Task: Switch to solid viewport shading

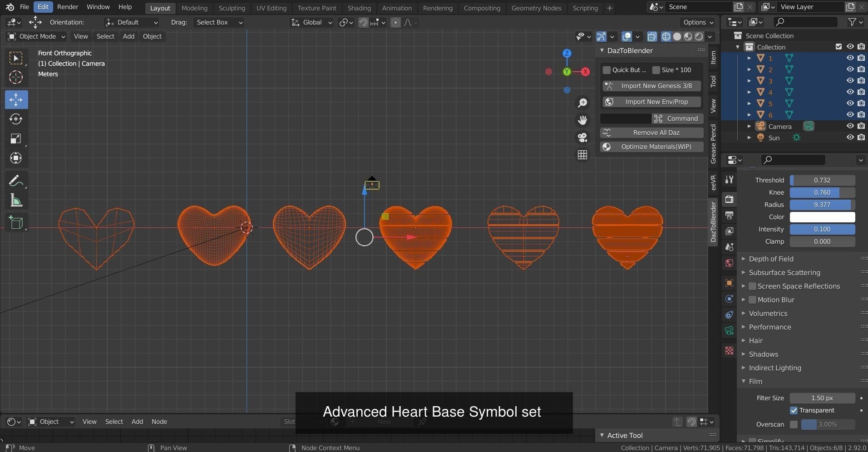Action: pyautogui.click(x=677, y=36)
